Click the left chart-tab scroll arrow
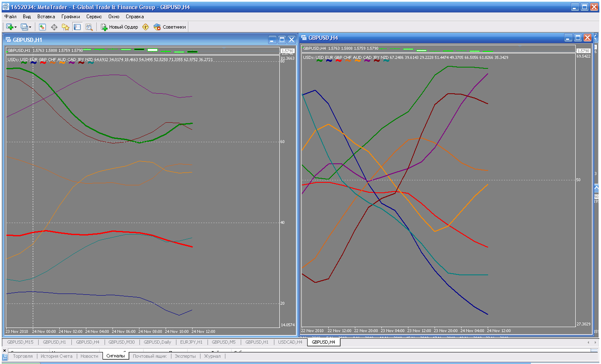This screenshot has height=364, width=601. click(588, 342)
